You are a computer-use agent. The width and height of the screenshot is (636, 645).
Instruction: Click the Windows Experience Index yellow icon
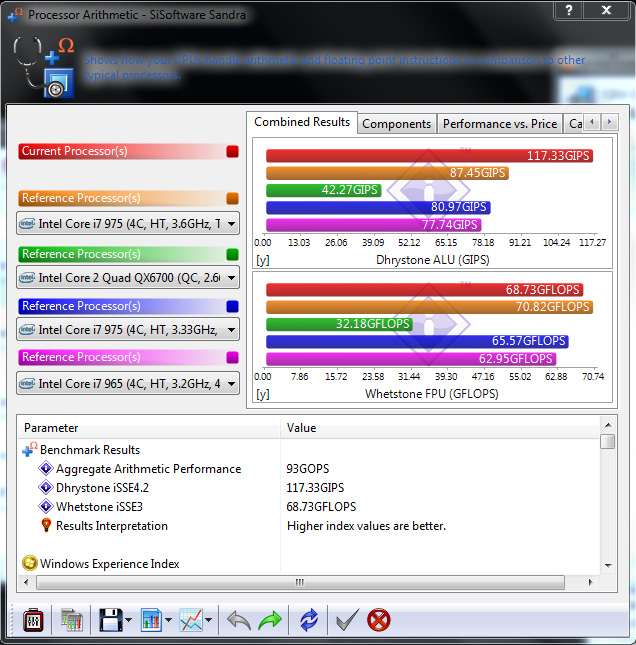point(30,563)
